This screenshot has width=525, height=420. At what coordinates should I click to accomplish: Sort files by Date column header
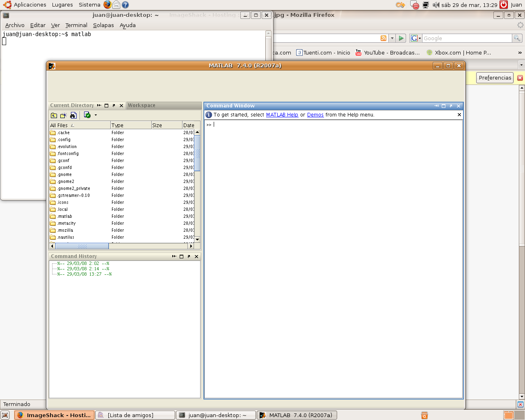pos(189,125)
